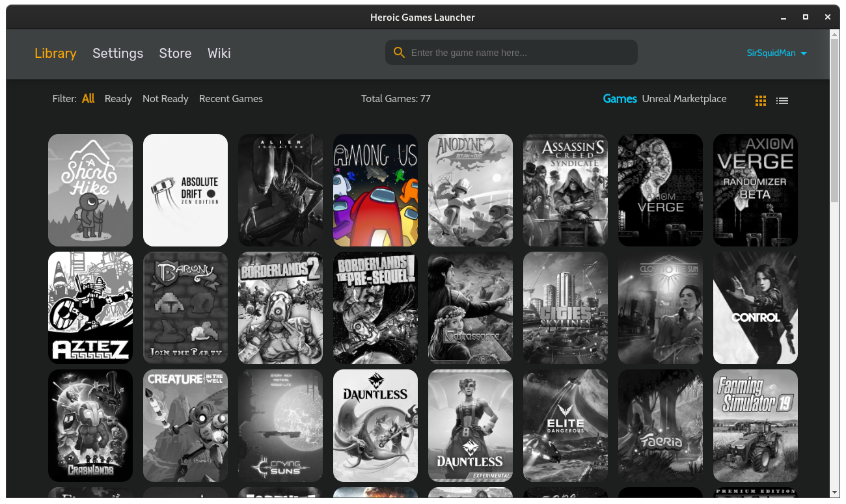The image size is (846, 504).
Task: Open the Barony game card
Action: tap(185, 308)
